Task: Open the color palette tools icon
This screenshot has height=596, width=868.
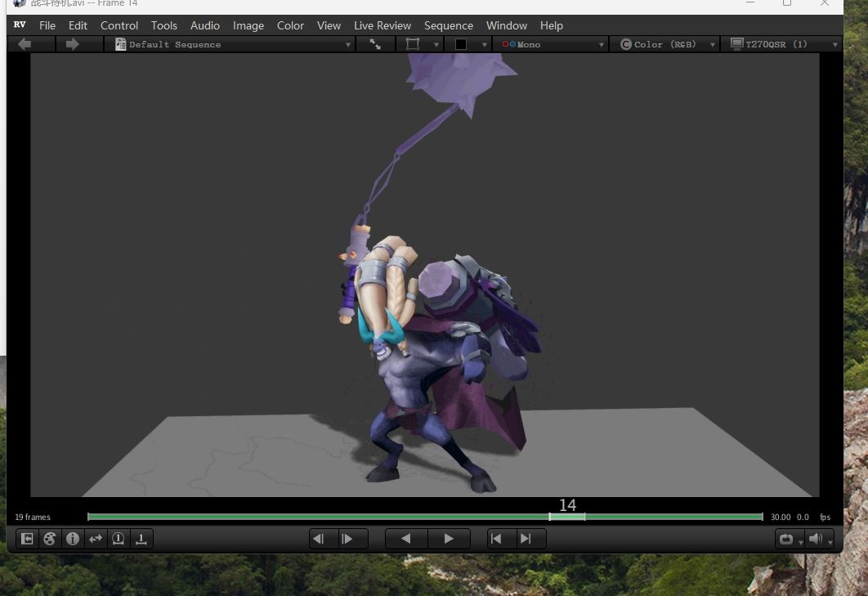Action: coord(50,539)
